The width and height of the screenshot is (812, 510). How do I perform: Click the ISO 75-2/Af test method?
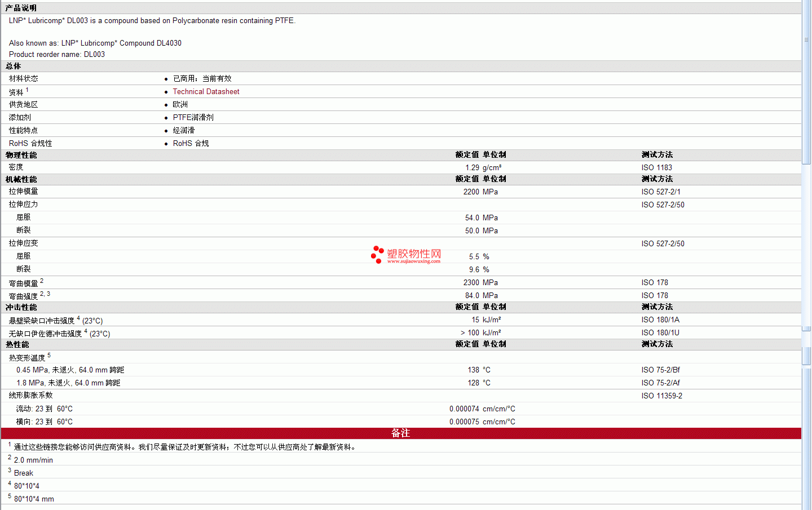[660, 383]
